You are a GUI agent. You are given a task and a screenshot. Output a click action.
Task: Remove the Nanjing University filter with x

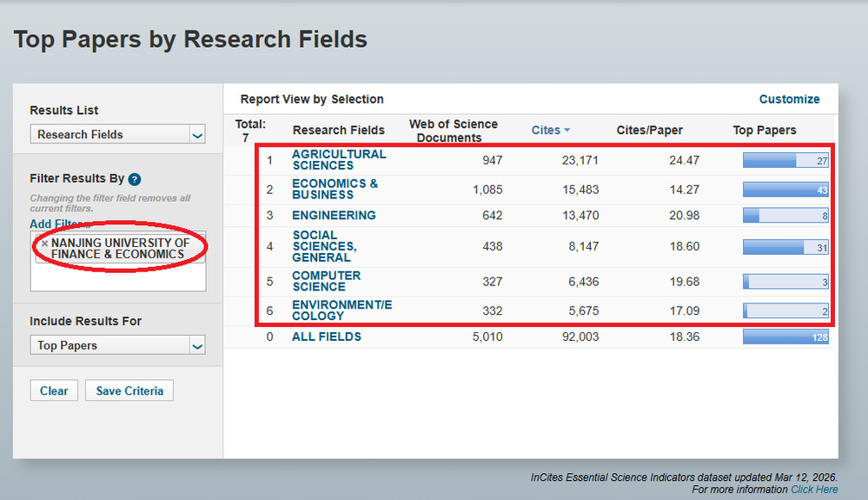44,243
